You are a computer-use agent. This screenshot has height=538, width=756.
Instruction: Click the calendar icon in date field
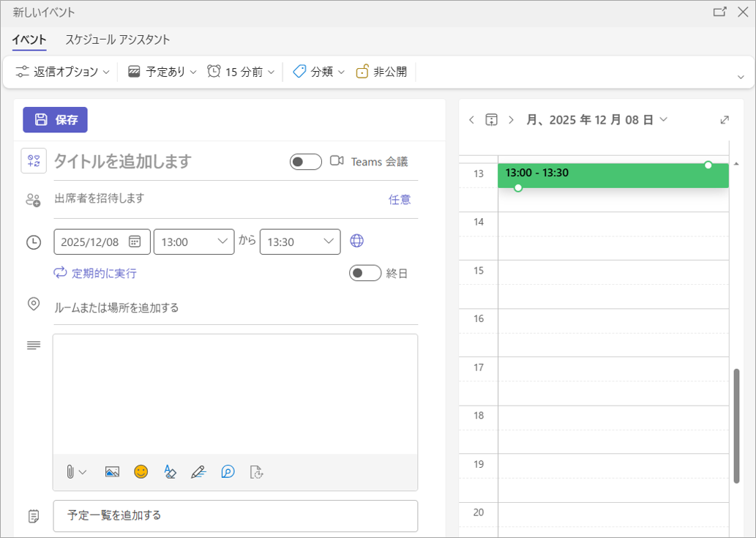pyautogui.click(x=135, y=242)
